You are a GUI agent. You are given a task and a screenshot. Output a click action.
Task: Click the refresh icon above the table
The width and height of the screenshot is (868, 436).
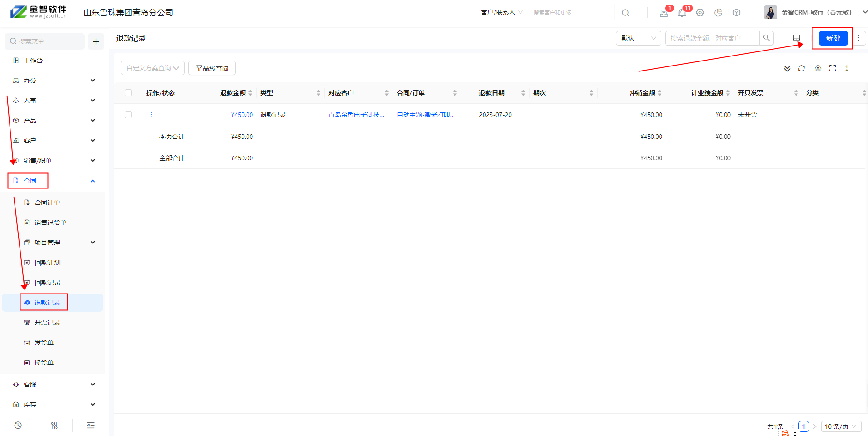[802, 68]
